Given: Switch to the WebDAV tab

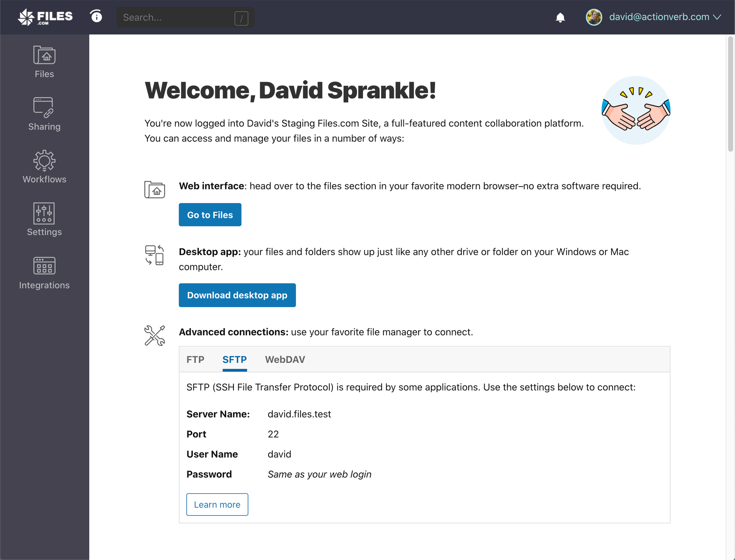Looking at the screenshot, I should click(x=285, y=359).
